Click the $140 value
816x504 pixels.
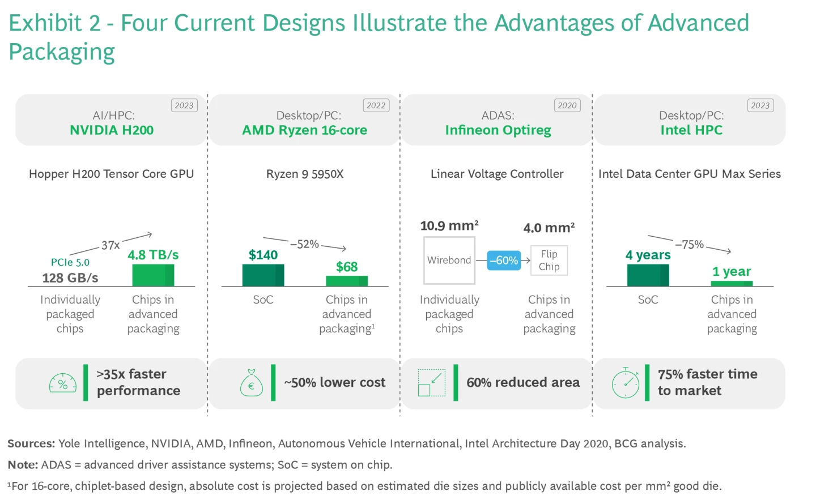pyautogui.click(x=263, y=255)
